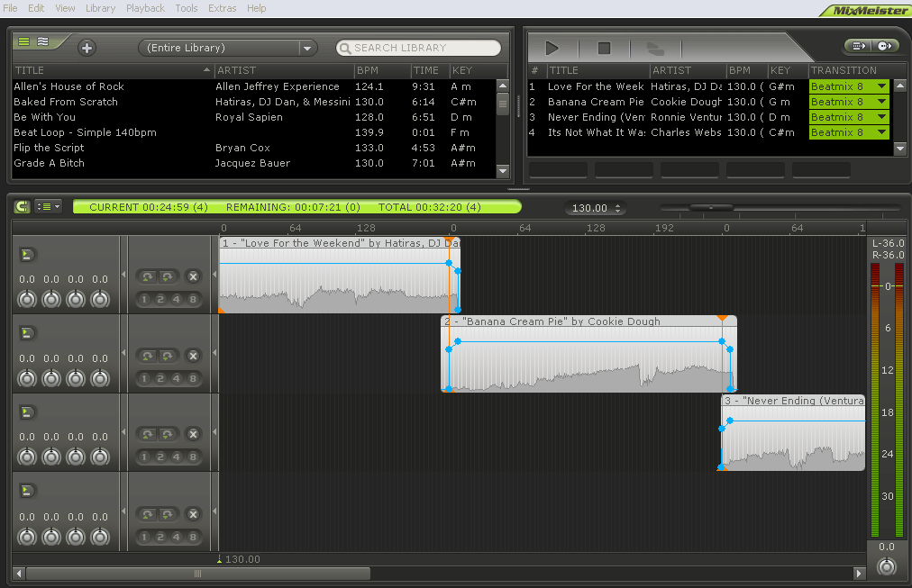Open transition dropdown for Love For the Weekend
The height and width of the screenshot is (588, 912).
[x=881, y=86]
